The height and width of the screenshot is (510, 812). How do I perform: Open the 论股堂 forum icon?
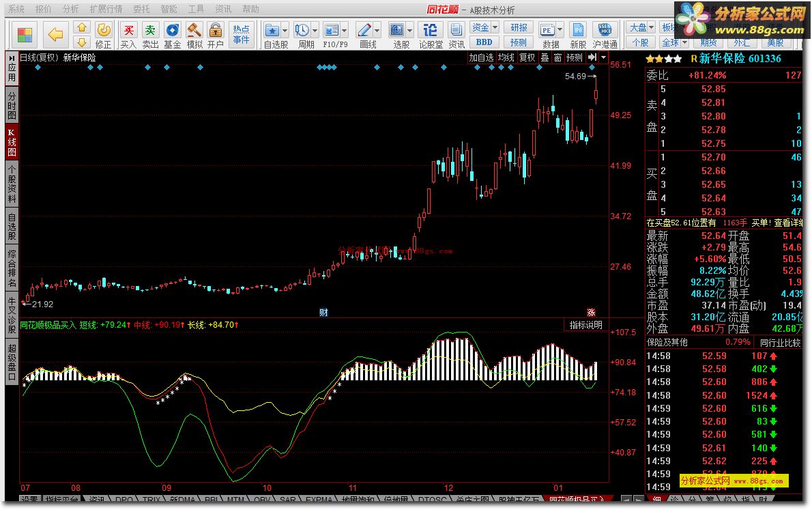pos(431,30)
